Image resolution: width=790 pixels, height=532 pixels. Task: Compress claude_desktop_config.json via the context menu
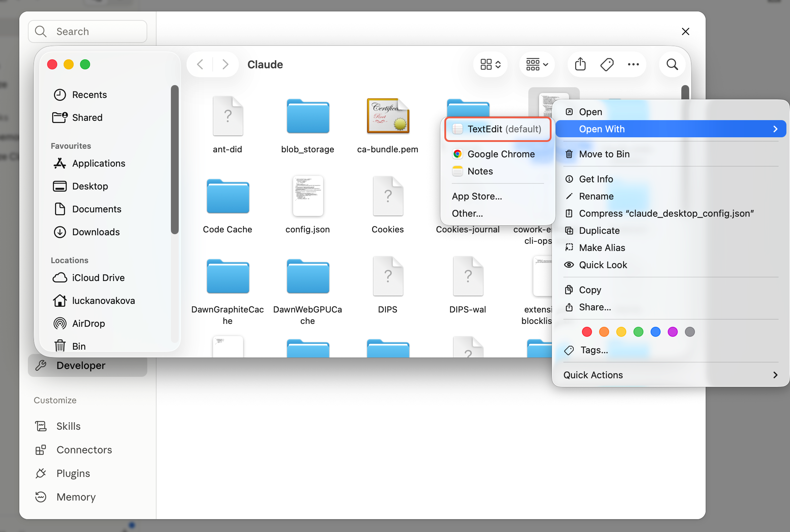[671, 213]
